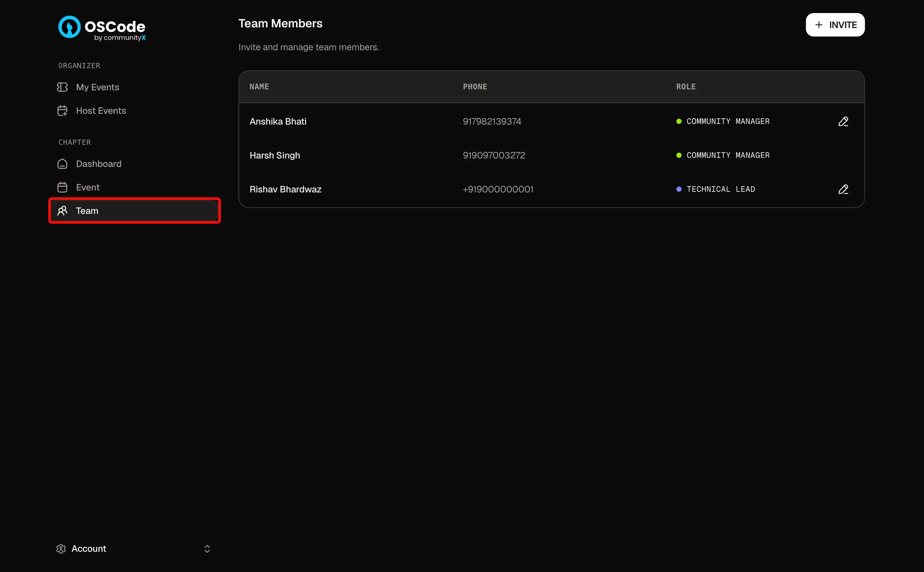Select the name Anshika Bhati
Viewport: 924px width, 572px height.
coord(278,121)
